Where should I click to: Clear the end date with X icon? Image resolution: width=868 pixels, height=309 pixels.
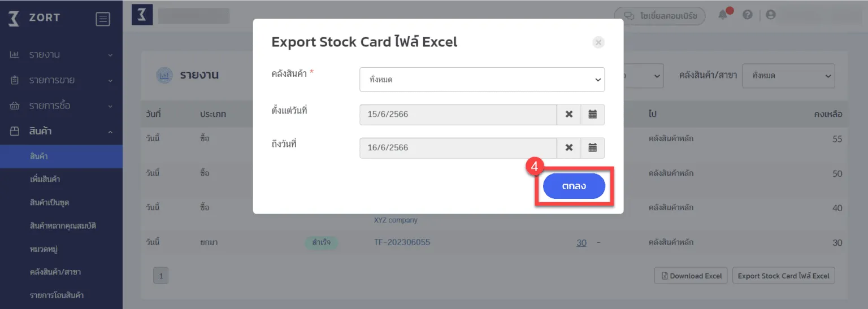pos(569,147)
